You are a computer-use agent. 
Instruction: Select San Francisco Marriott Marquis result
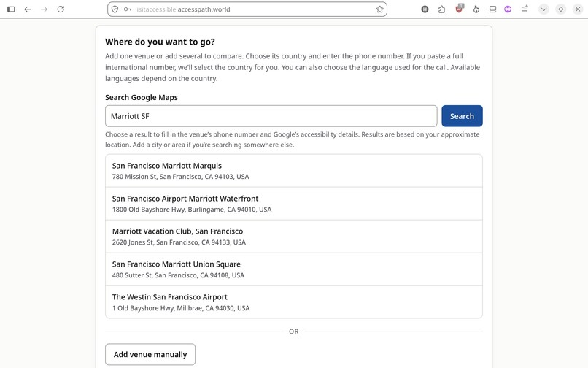coord(294,171)
